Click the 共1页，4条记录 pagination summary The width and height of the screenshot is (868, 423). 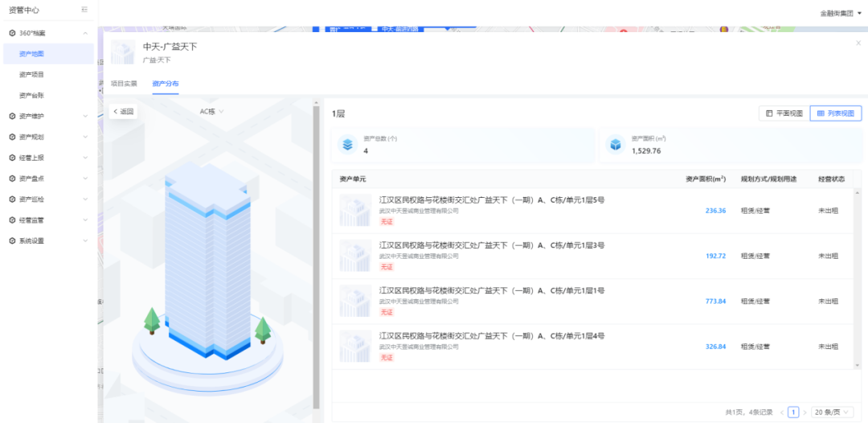[x=749, y=412]
